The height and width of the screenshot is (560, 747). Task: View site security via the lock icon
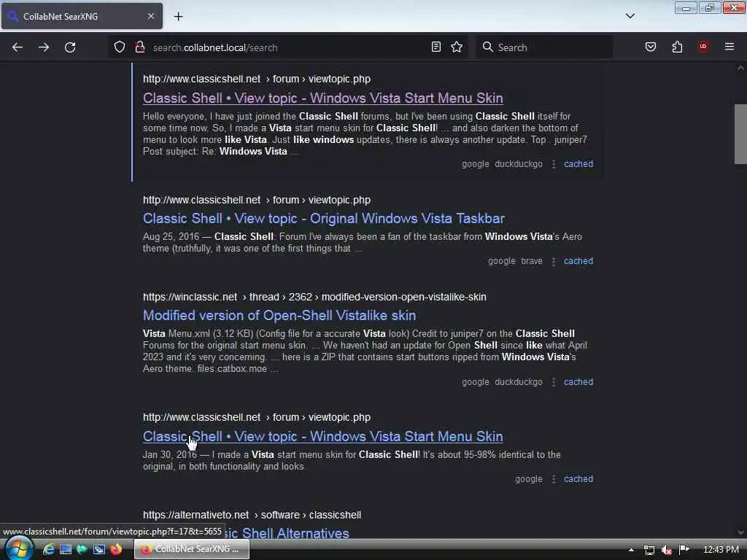click(139, 47)
